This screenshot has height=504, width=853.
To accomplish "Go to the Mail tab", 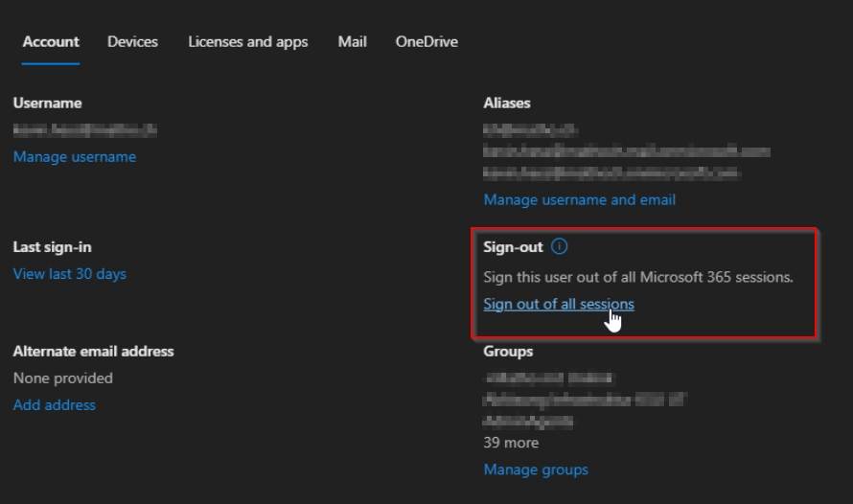I will tap(353, 42).
